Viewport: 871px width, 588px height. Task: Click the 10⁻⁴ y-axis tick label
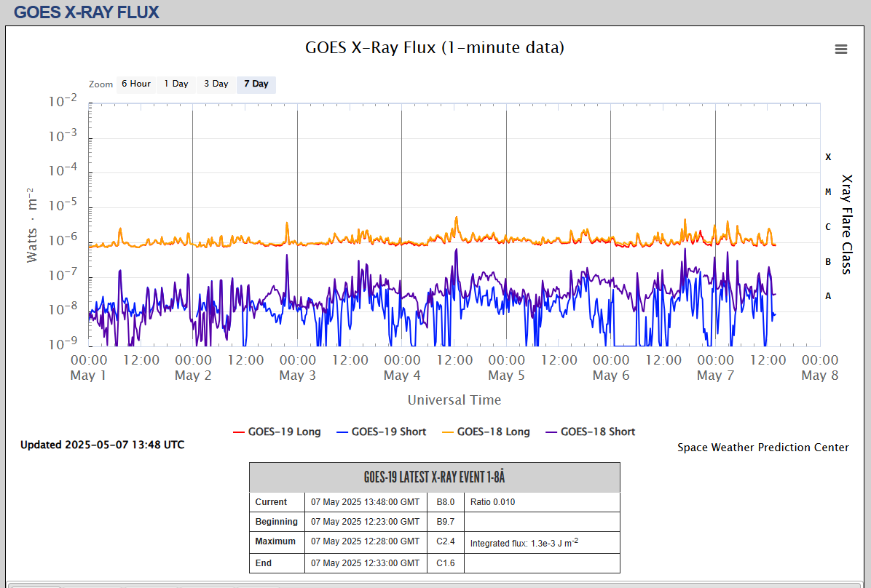click(63, 170)
